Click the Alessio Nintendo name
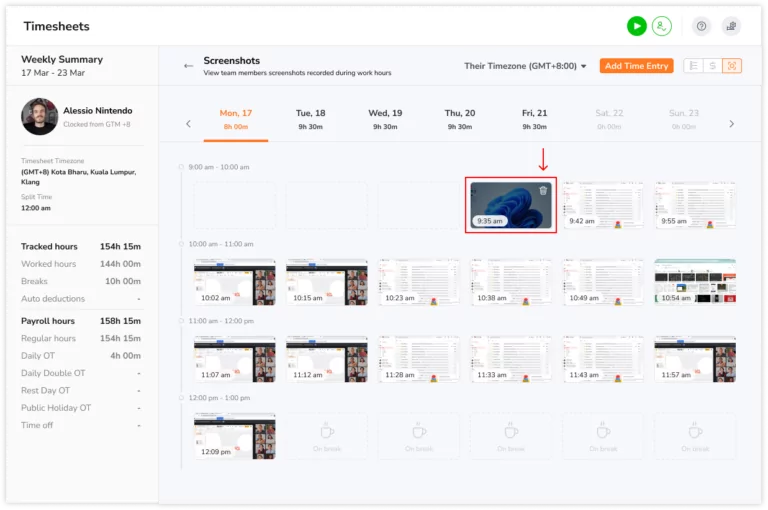The height and width of the screenshot is (510, 768). (x=97, y=111)
